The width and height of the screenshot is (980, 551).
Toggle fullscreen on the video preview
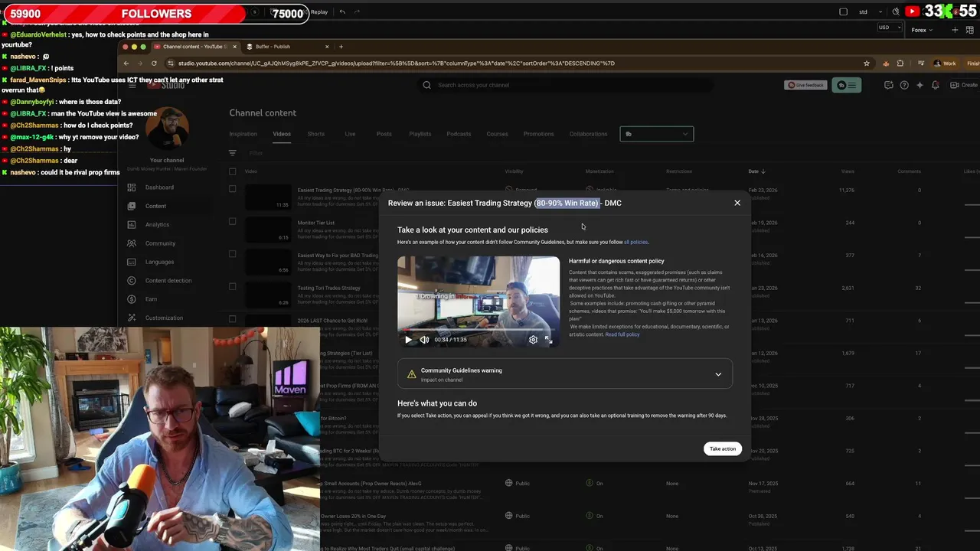point(548,340)
